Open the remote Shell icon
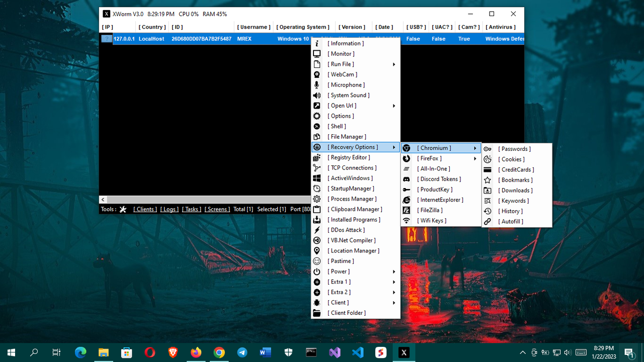The width and height of the screenshot is (644, 362). (316, 126)
